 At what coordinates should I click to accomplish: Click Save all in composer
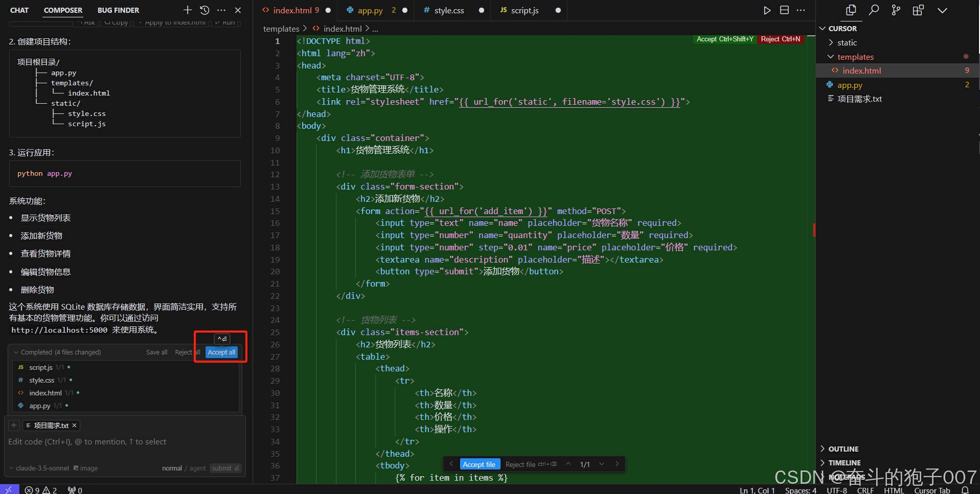click(x=156, y=352)
